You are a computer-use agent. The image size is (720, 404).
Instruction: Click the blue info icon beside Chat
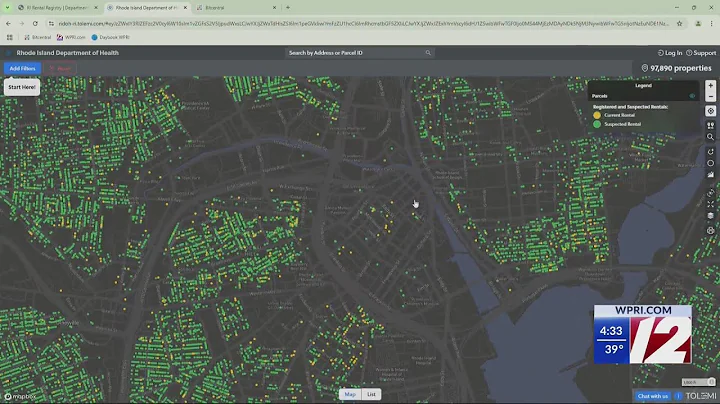click(x=678, y=396)
